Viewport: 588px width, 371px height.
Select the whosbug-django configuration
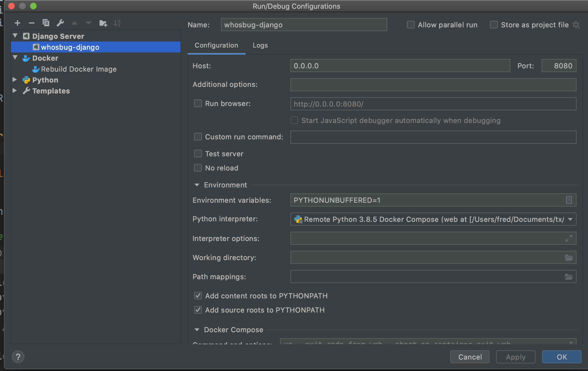(x=96, y=47)
